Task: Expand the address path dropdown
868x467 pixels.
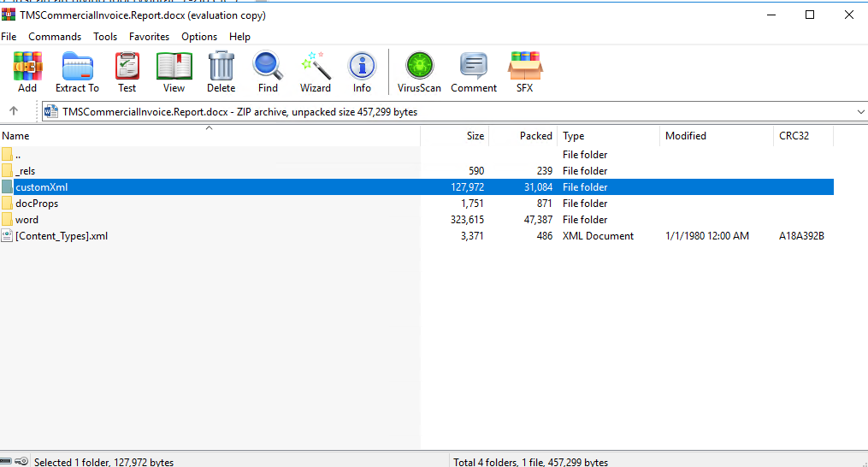Action: point(859,112)
